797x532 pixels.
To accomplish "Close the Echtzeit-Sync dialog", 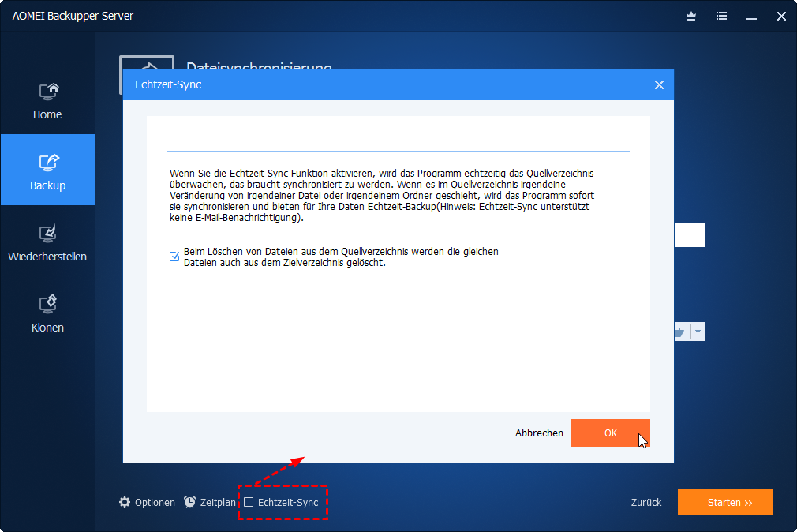I will click(659, 85).
